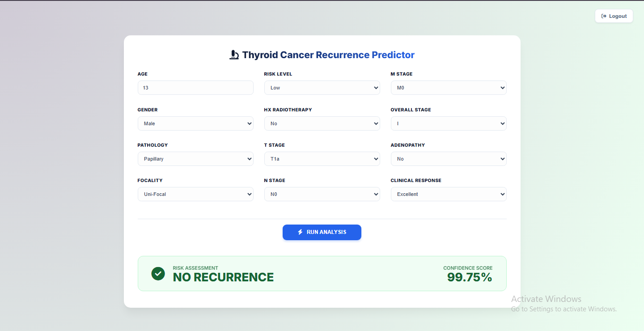Open the Pathology dropdown

(195, 159)
